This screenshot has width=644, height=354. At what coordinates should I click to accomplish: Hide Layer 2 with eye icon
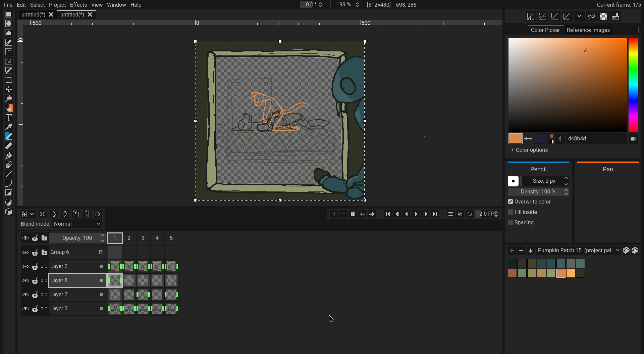25,266
